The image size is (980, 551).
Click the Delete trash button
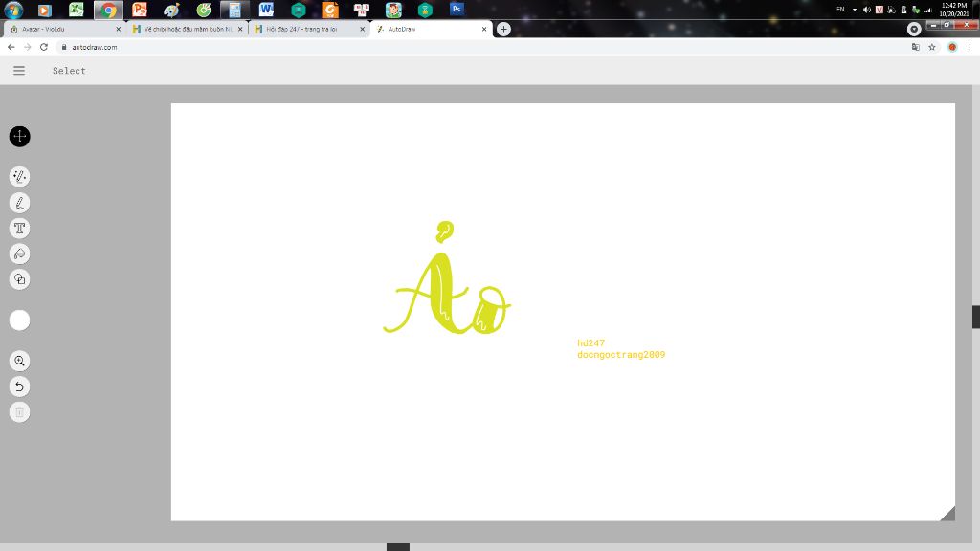tap(19, 411)
